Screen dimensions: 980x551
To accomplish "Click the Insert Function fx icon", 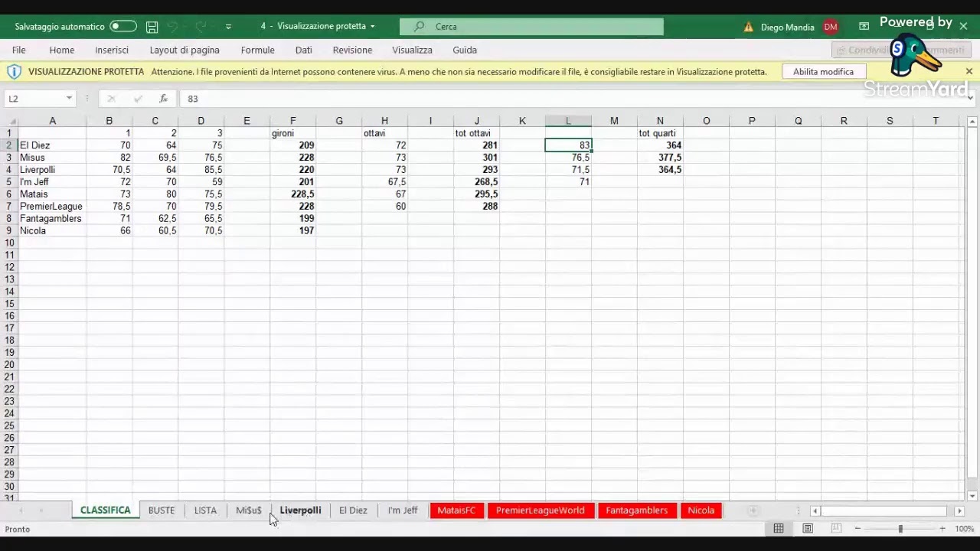I will point(163,99).
